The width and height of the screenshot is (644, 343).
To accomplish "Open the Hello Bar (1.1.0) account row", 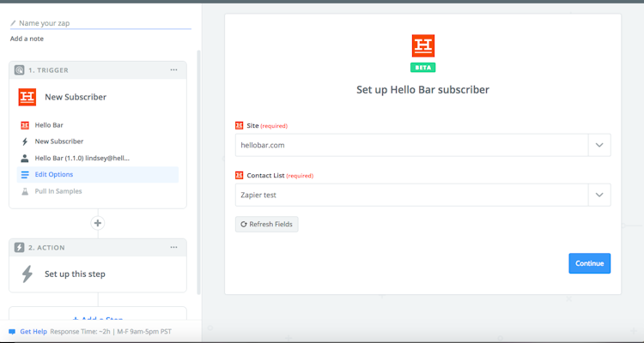I will point(98,158).
